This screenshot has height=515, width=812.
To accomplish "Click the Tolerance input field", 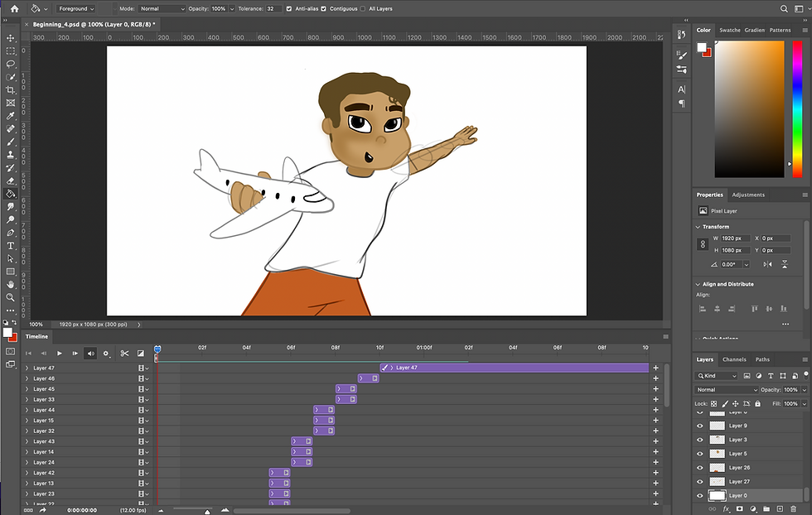I will [x=273, y=9].
